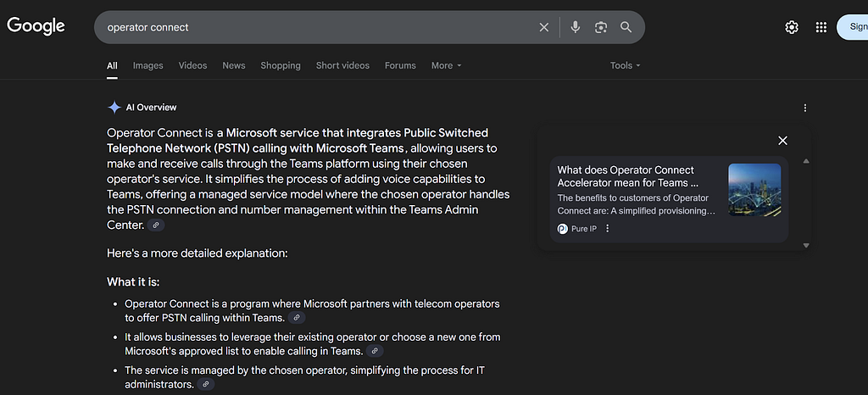868x395 pixels.
Task: Open search by image camera icon
Action: tap(601, 27)
